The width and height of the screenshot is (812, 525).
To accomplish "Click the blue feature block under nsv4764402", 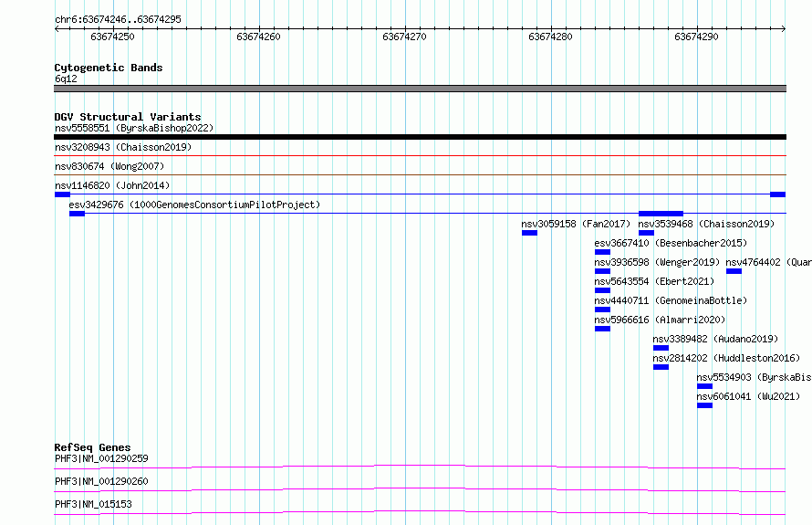I will point(734,271).
